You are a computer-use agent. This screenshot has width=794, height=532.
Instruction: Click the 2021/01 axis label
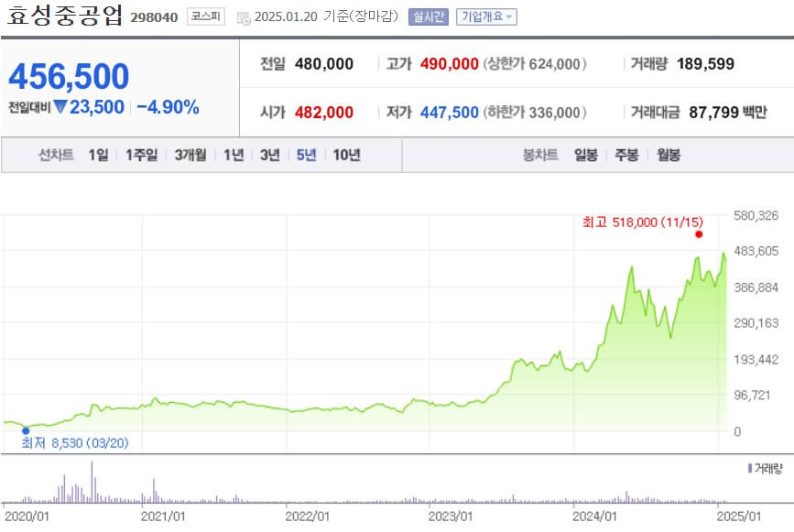coord(163,516)
